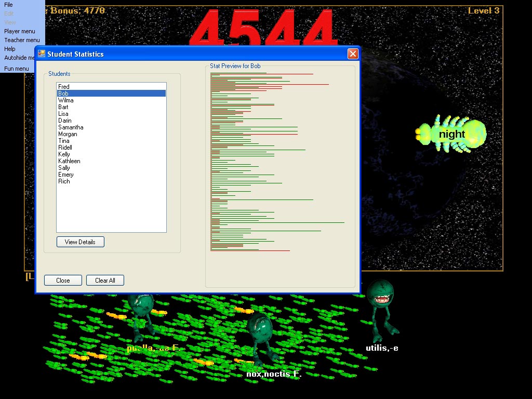Image resolution: width=532 pixels, height=399 pixels.
Task: Click the alien creature labeled utilis,-e
Action: tap(381, 307)
